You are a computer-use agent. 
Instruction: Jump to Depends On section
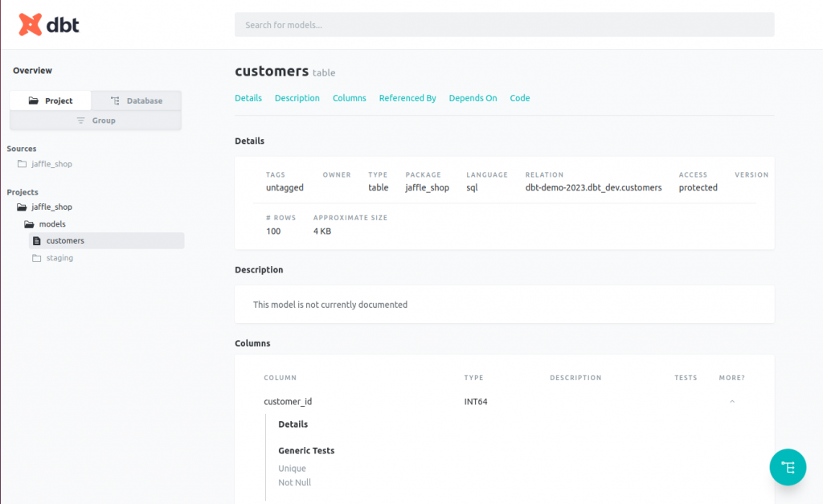[473, 98]
